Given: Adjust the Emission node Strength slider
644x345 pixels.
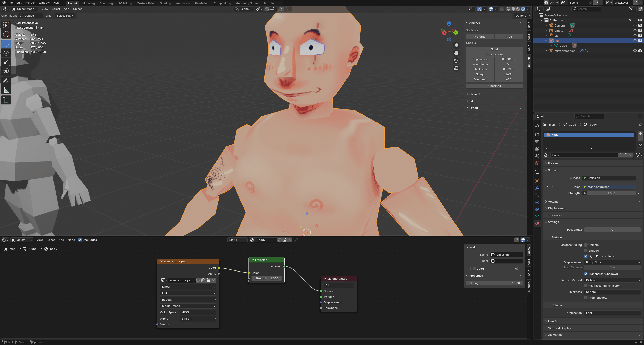Looking at the screenshot, I should click(266, 278).
